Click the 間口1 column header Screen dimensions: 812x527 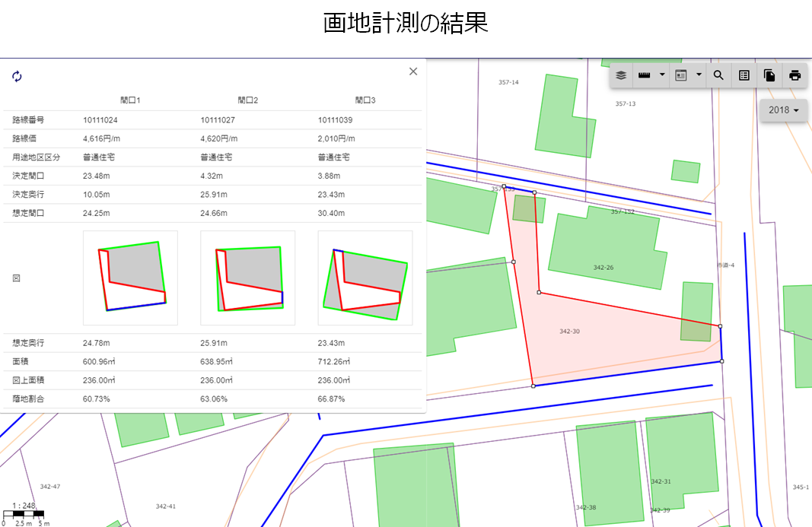[130, 100]
